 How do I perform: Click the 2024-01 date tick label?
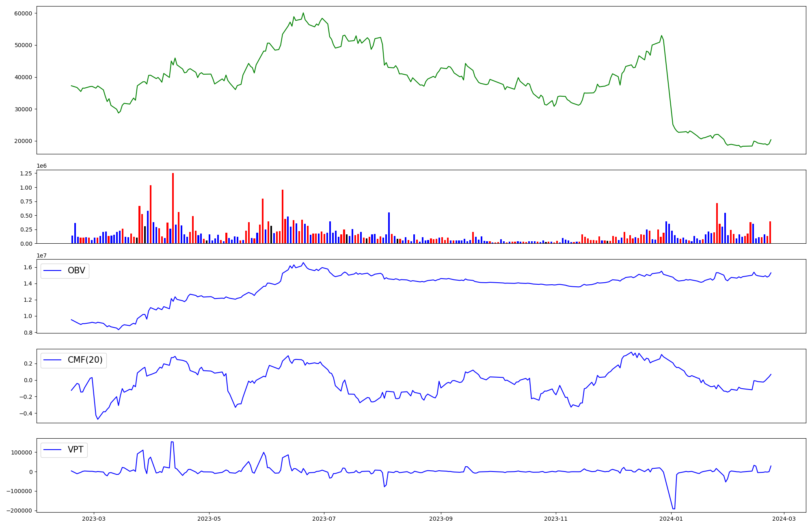click(x=671, y=519)
